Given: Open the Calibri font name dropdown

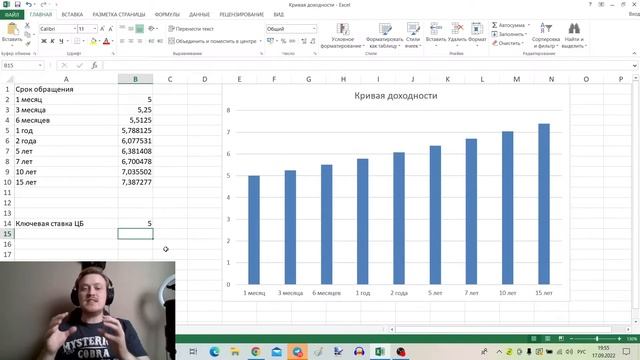Looking at the screenshot, I should pyautogui.click(x=75, y=29).
